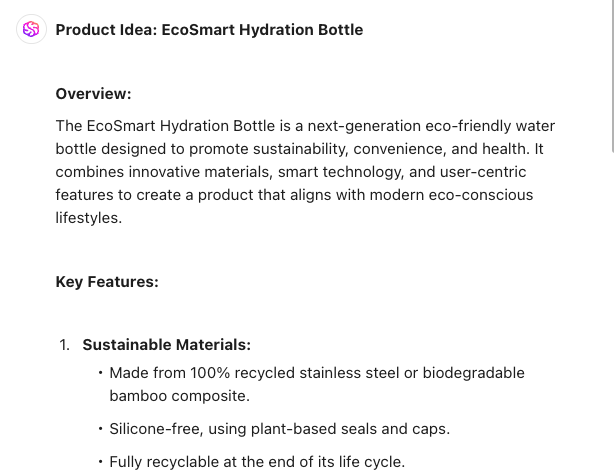
Task: Click the text "bamboo composite."
Action: point(179,396)
